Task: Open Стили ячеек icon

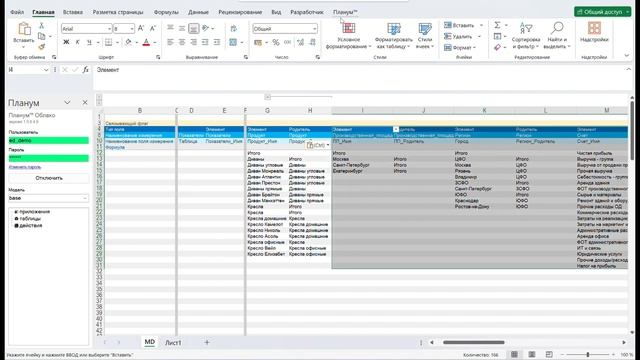Action: (425, 28)
